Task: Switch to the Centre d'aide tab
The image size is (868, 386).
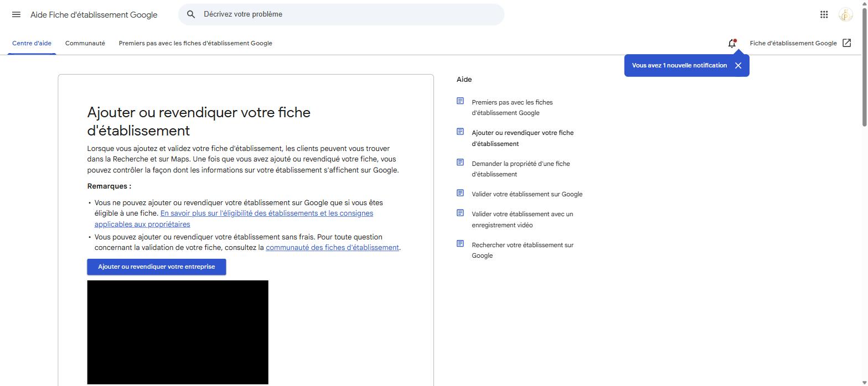Action: [x=32, y=43]
